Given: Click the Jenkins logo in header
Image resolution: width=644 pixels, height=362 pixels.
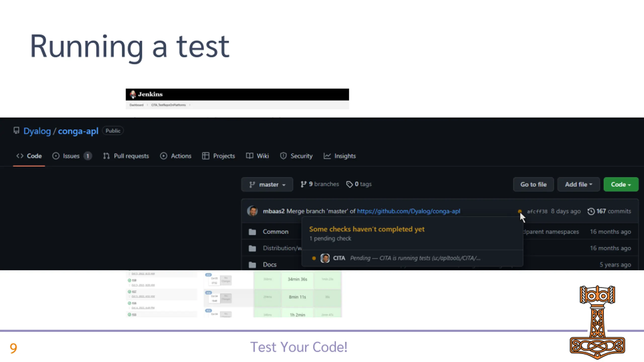Looking at the screenshot, I should (x=146, y=94).
